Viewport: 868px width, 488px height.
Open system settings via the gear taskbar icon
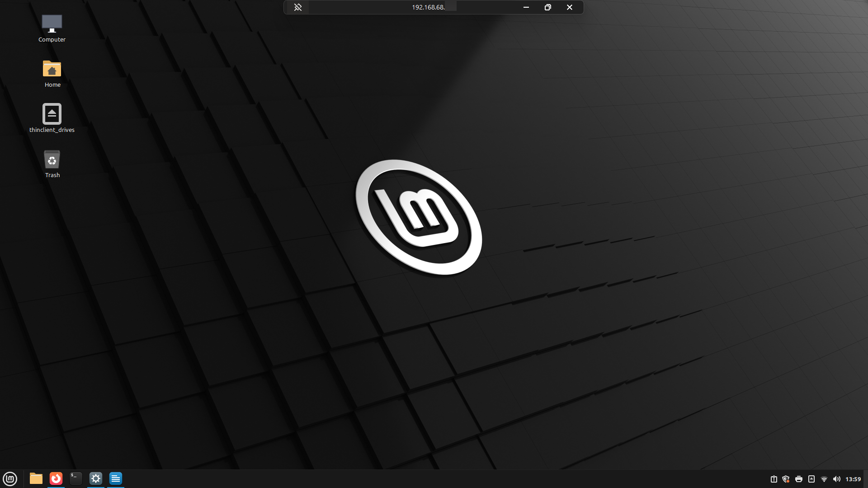[x=96, y=479]
